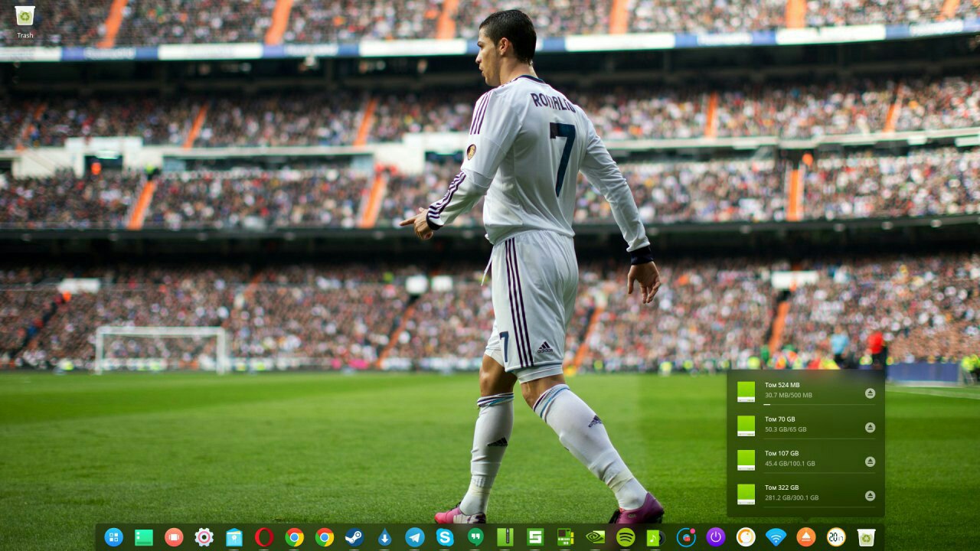Image resolution: width=980 pixels, height=551 pixels.
Task: Open the orange-ring volume dock icon
Action: point(746,537)
